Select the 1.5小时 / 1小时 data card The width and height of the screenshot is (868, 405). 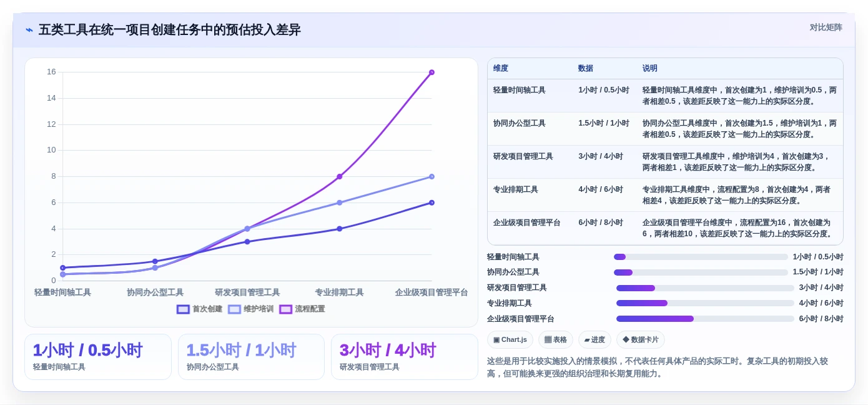[x=251, y=357]
